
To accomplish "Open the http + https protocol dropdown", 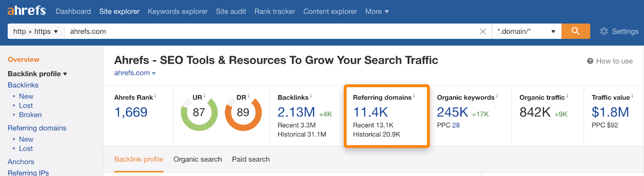I will pyautogui.click(x=35, y=31).
